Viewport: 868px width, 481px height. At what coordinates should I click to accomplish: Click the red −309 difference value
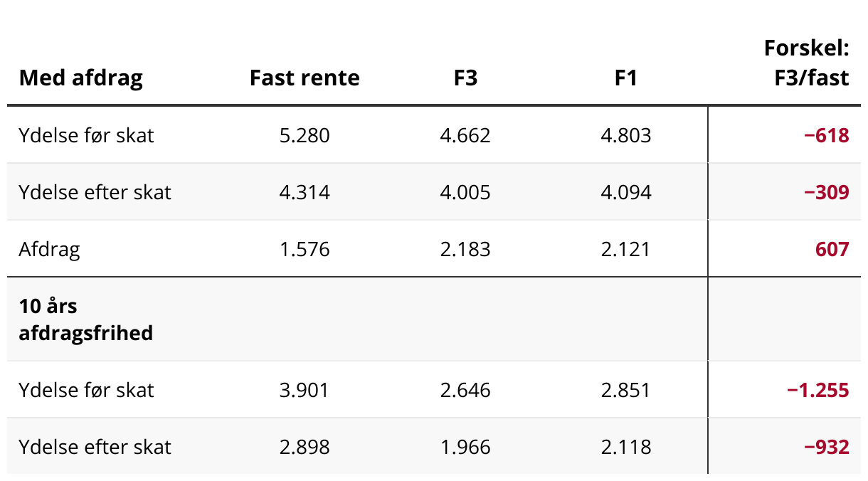click(826, 192)
